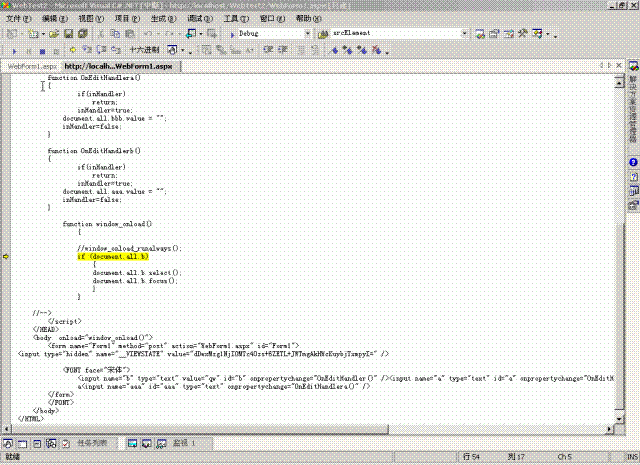Click the Find in Files binoculars icon
The height and width of the screenshot is (465, 640).
tap(323, 34)
